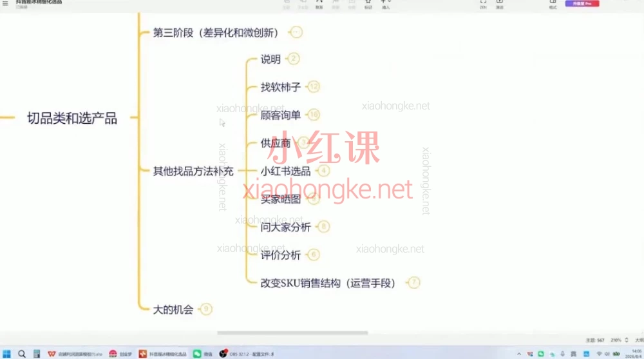This screenshot has height=359, width=644.
Task: Click the 英 input method indicator
Action: [573, 354]
